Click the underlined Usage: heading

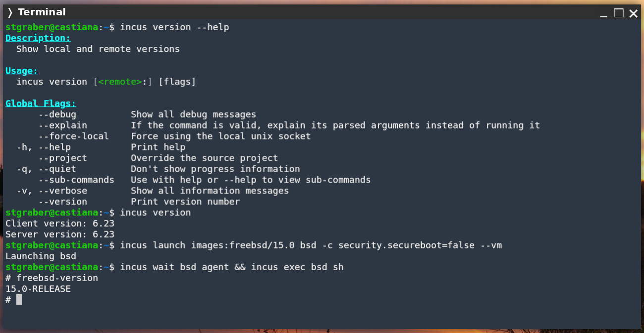pyautogui.click(x=21, y=71)
